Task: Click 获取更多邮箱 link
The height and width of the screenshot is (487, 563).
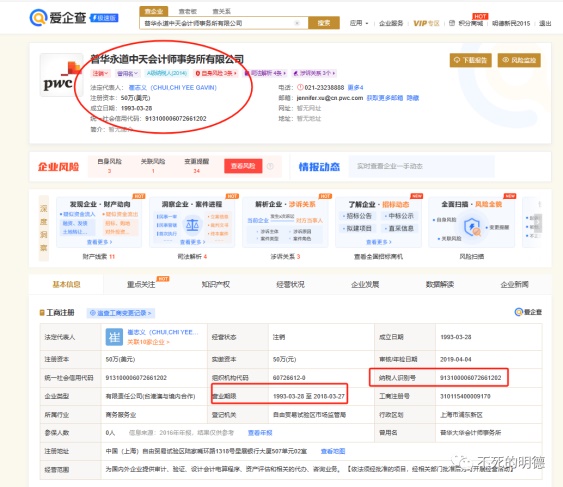Action: point(385,98)
